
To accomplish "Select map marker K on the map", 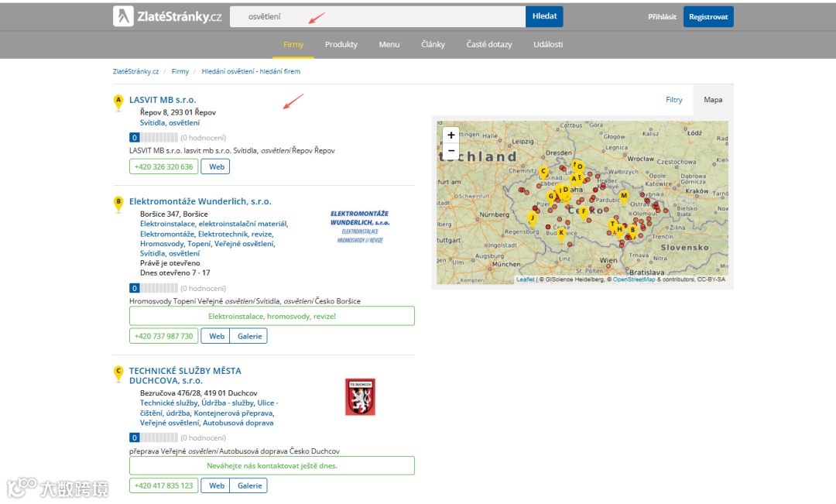I will click(561, 234).
